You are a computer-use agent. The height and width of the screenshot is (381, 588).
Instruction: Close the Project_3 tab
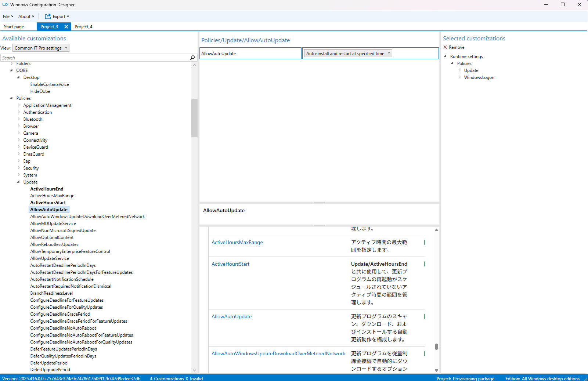coord(66,26)
